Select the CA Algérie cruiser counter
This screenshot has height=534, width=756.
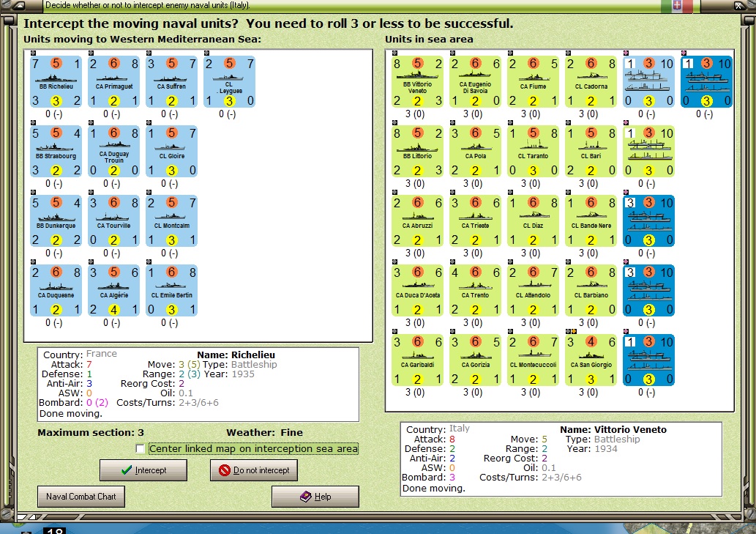(x=113, y=290)
